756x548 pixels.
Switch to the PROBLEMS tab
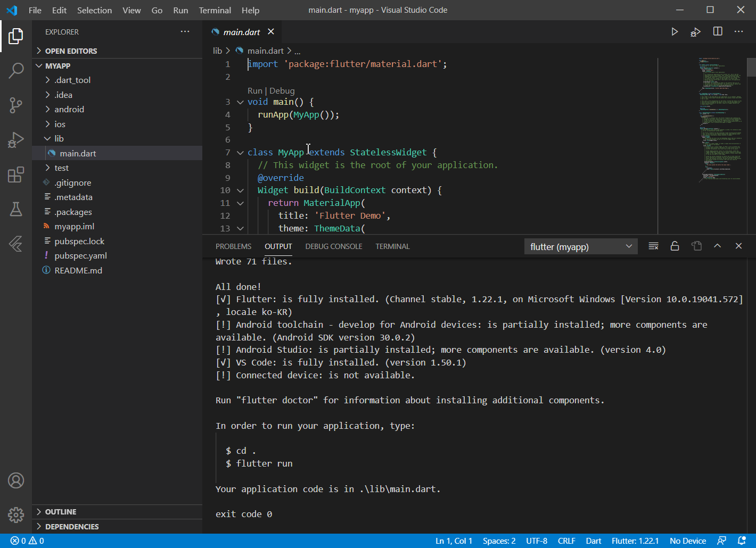click(233, 246)
